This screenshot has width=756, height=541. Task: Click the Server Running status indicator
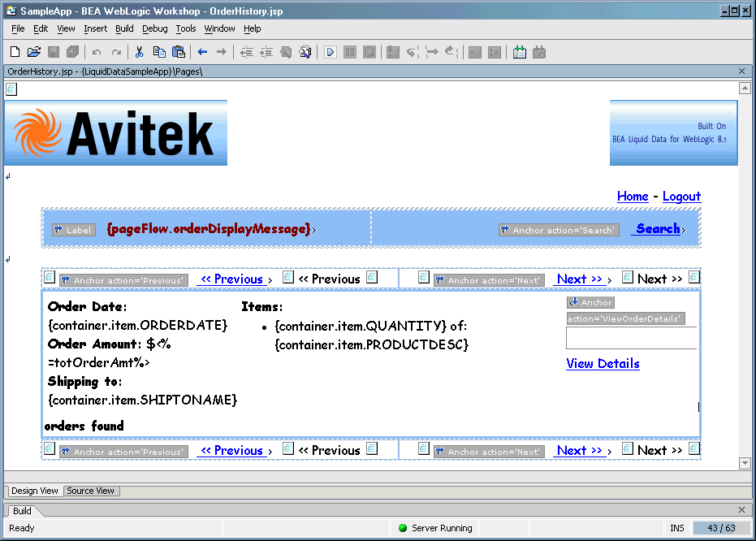(x=435, y=528)
